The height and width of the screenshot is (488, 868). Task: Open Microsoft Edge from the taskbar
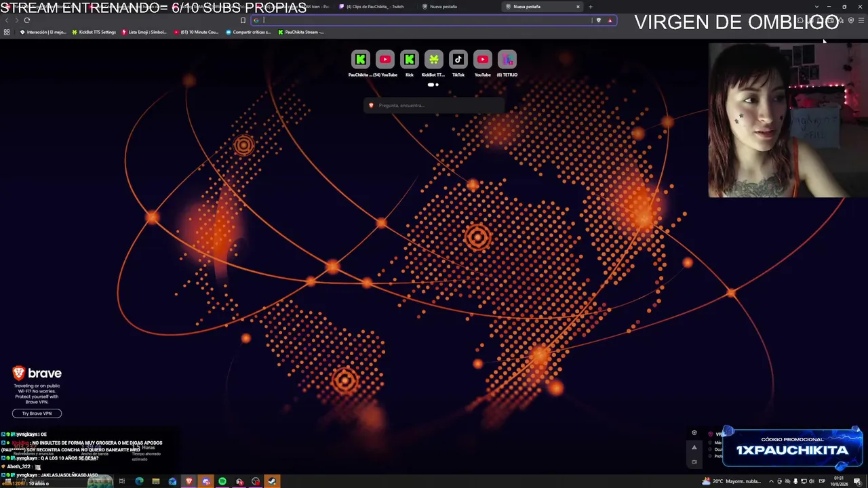pos(139,481)
